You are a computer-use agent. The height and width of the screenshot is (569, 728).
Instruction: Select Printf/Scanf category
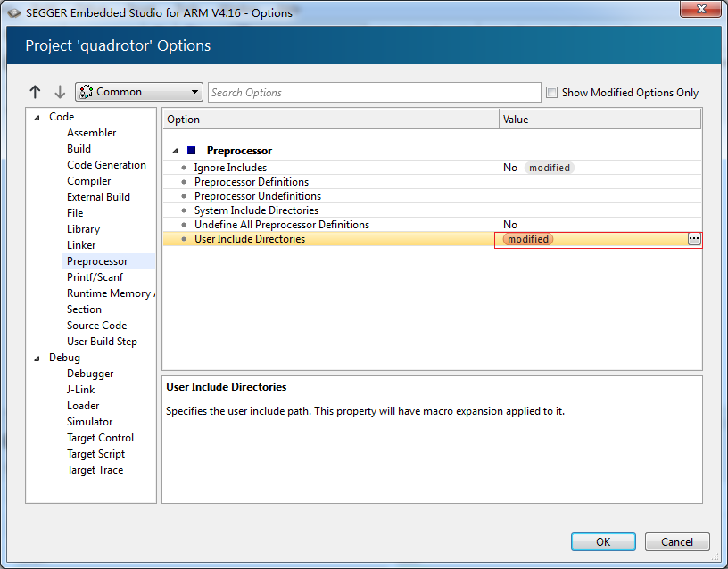95,277
